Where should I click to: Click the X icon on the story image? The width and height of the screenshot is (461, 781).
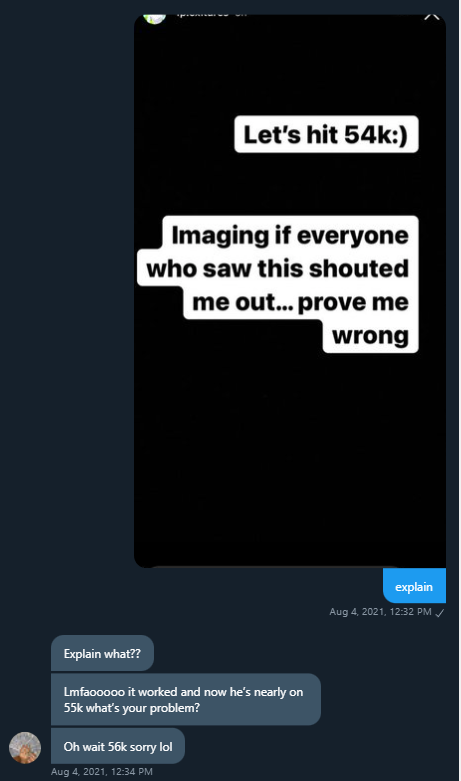coord(432,16)
